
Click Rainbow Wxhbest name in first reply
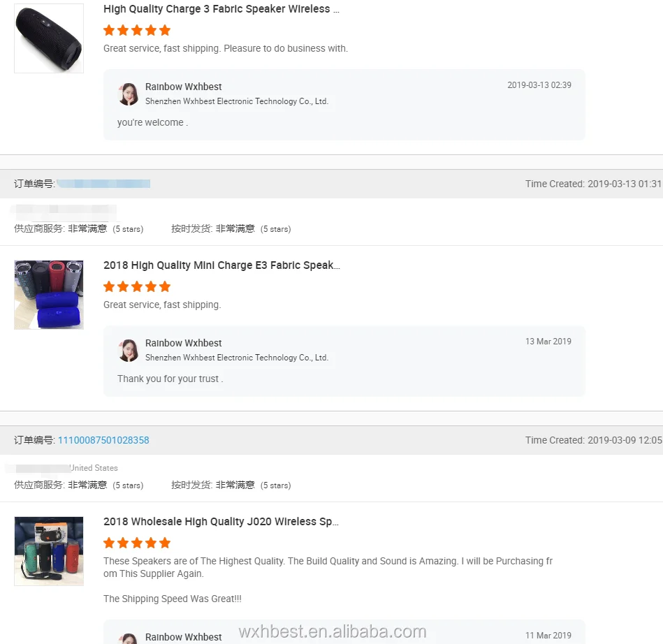pyautogui.click(x=184, y=87)
